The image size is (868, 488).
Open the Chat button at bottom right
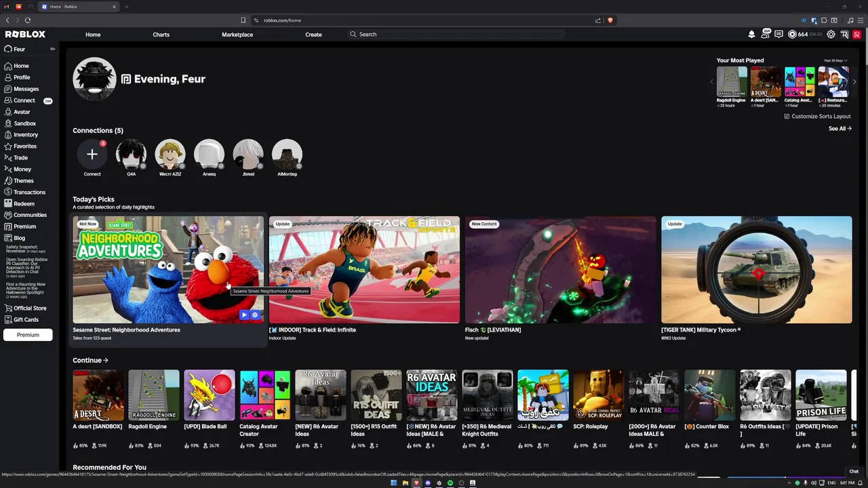point(854,472)
